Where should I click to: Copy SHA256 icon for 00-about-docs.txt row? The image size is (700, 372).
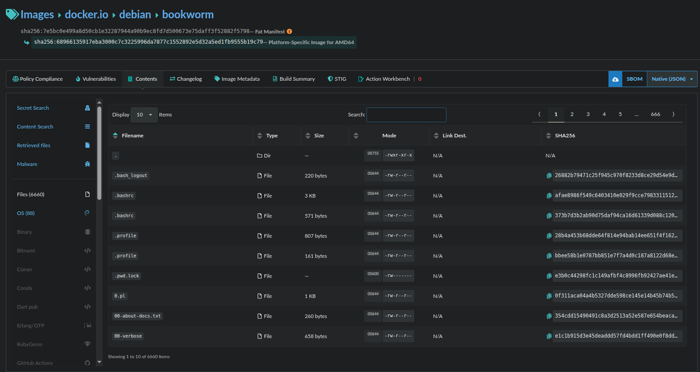coord(549,316)
